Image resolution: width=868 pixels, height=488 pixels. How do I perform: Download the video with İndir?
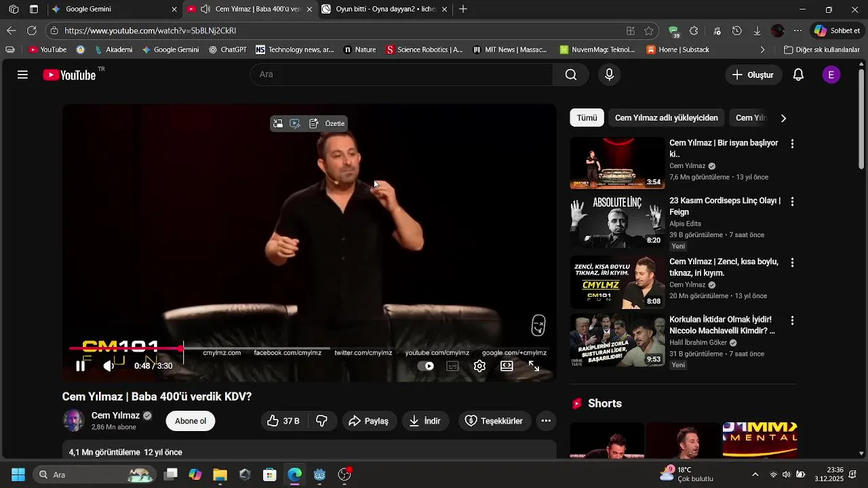click(x=425, y=421)
